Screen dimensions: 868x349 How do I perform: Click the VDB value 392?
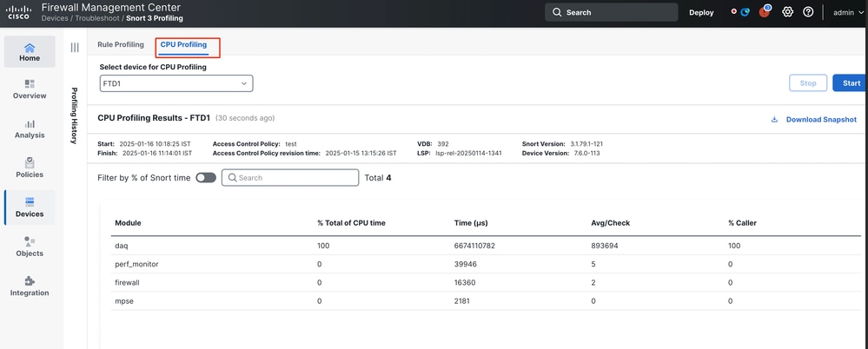pyautogui.click(x=443, y=144)
